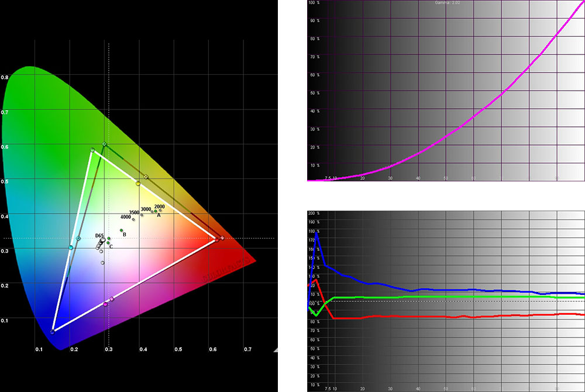
Task: Click the resize grip below CIE diagram
Action: coord(275,349)
